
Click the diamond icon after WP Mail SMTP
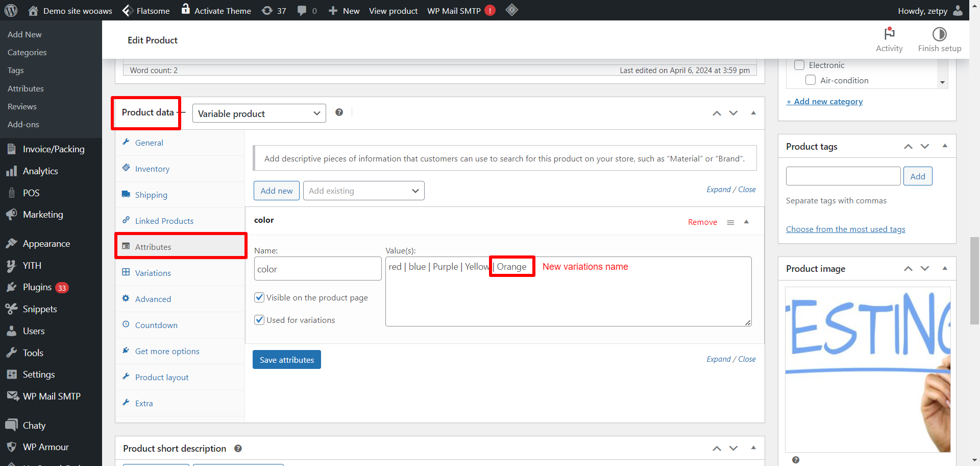(x=512, y=10)
